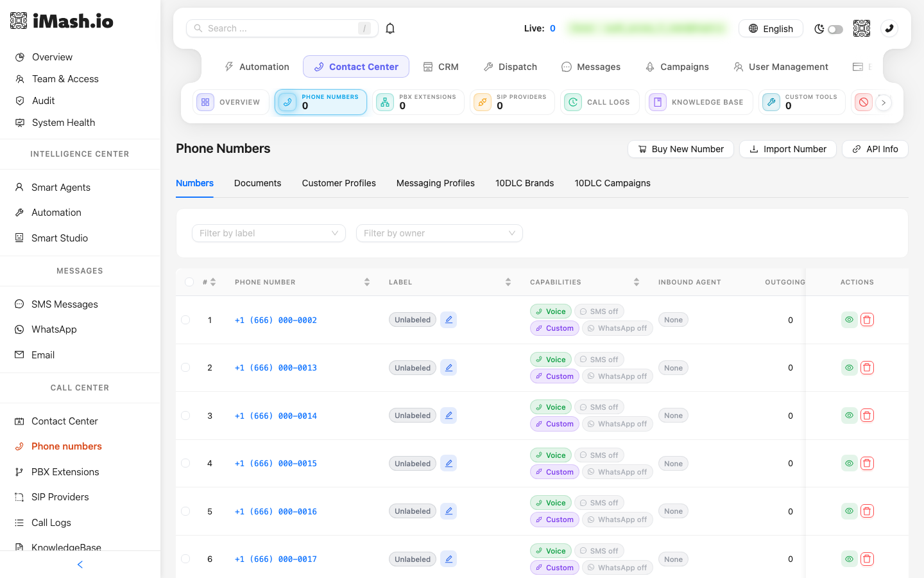Open the Filter by owner dropdown
Image resolution: width=924 pixels, height=578 pixels.
[x=440, y=233]
